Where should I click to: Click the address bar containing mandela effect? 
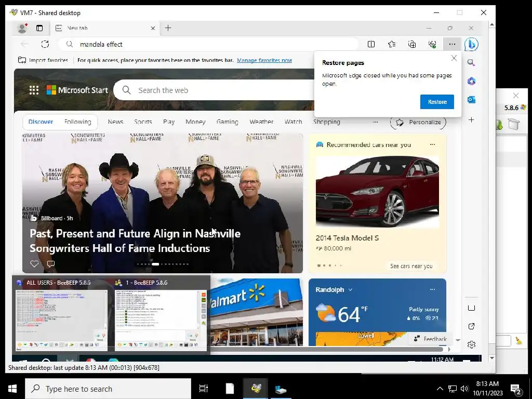(x=208, y=44)
